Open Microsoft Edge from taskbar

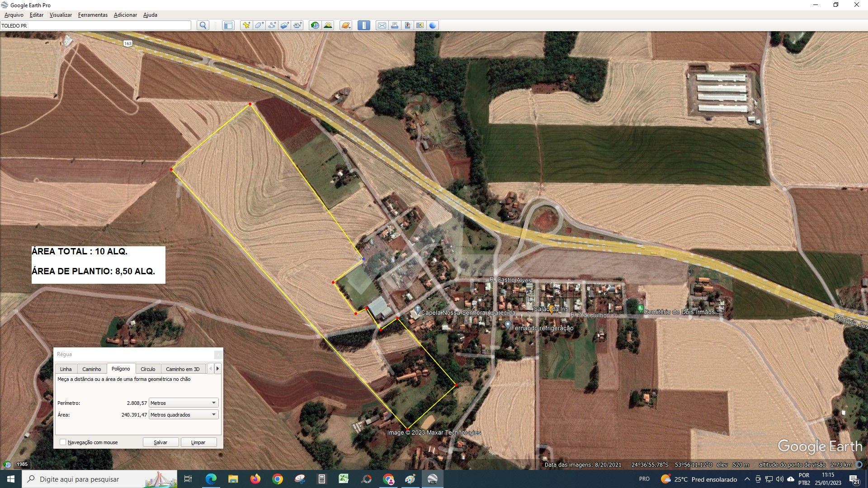tap(211, 479)
